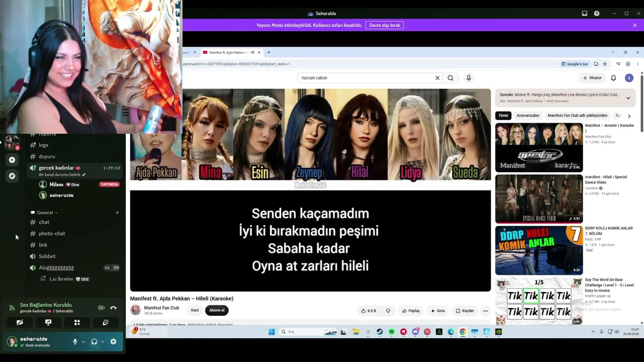
Task: Click Abone ol subscribe button
Action: coord(217,310)
